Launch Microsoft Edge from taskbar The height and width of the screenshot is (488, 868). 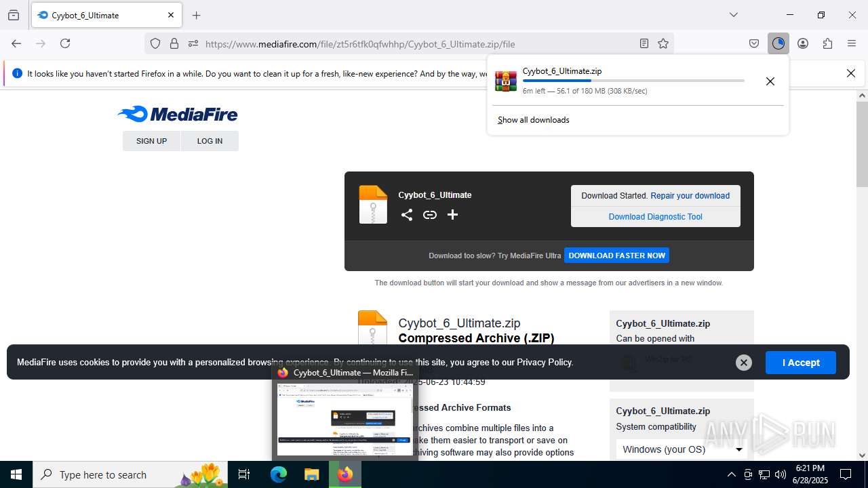[x=279, y=474]
